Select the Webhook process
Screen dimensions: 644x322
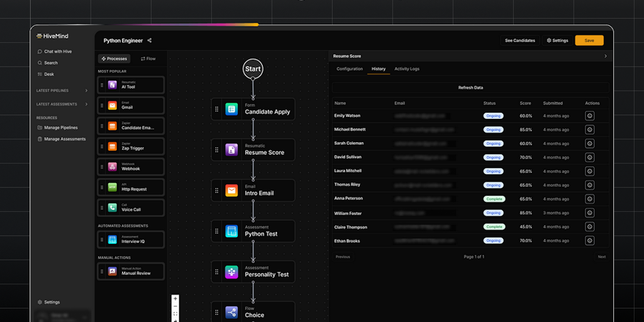(x=131, y=167)
